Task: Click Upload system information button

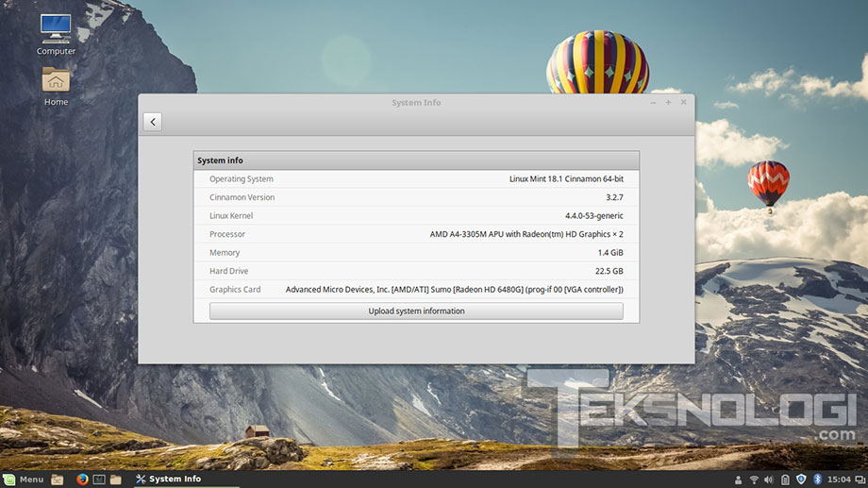Action: [416, 311]
